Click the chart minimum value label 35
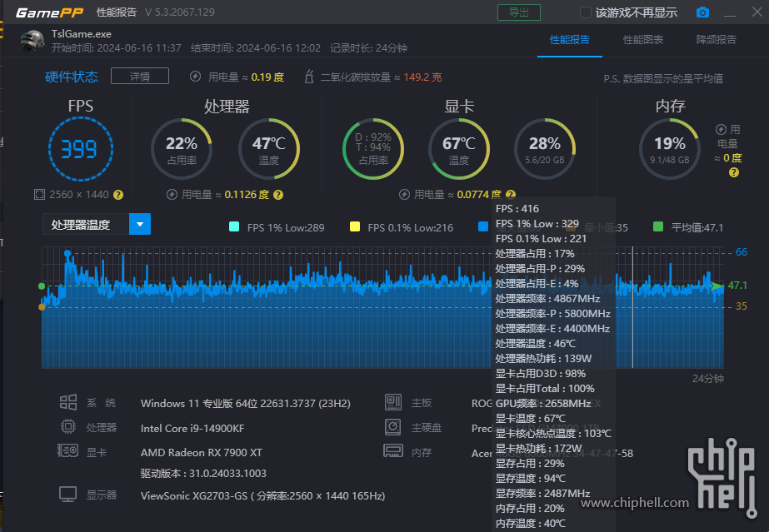This screenshot has width=769, height=532. tap(741, 306)
